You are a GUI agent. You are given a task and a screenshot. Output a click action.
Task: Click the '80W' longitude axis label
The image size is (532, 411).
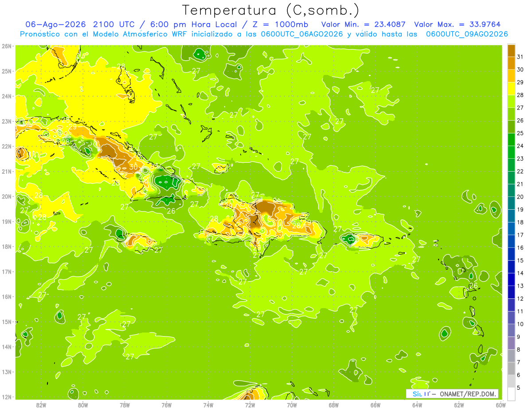pyautogui.click(x=83, y=405)
